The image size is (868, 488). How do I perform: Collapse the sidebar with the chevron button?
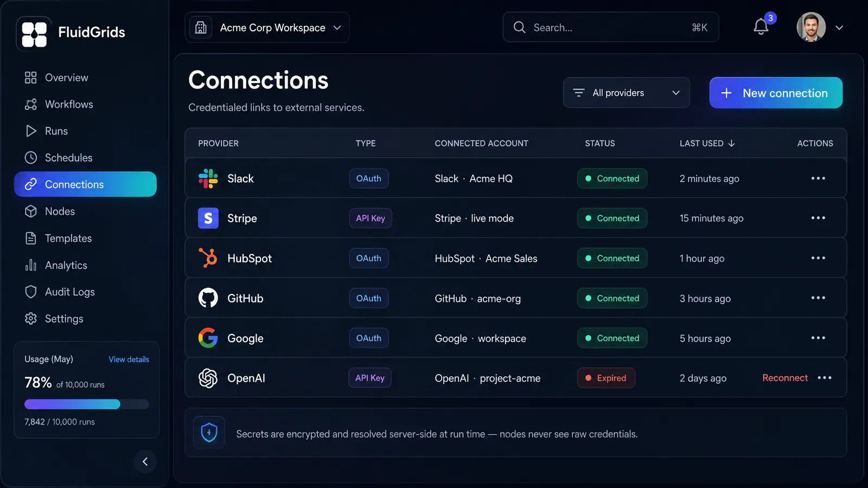(x=145, y=461)
